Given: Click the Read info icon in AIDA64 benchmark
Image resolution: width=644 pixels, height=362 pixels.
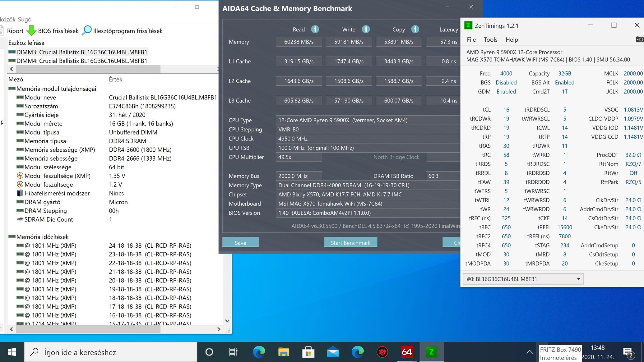Looking at the screenshot, I should 315,29.
